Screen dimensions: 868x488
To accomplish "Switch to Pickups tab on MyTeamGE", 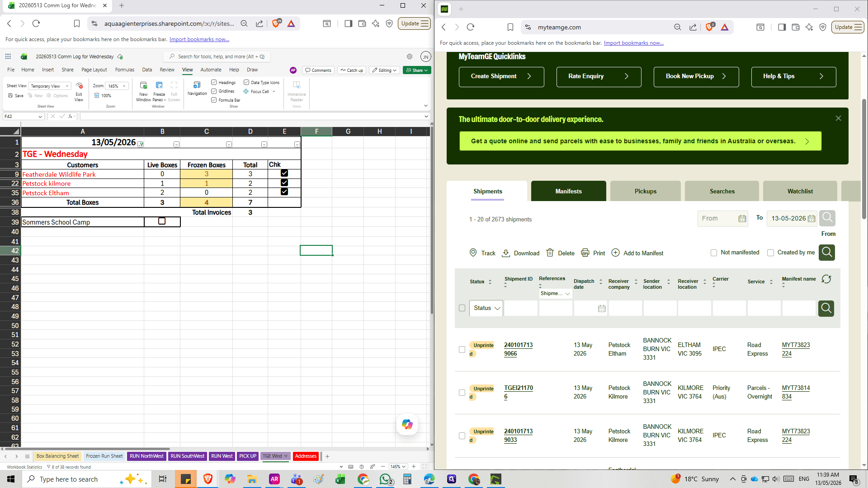I will tap(645, 191).
